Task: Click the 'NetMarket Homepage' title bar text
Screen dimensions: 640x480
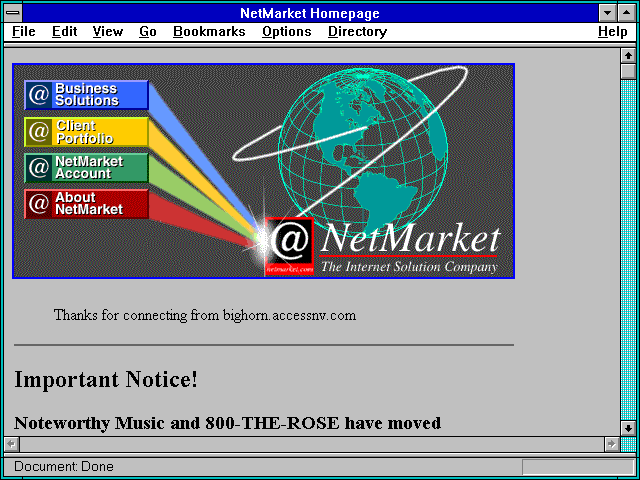Action: [x=310, y=13]
